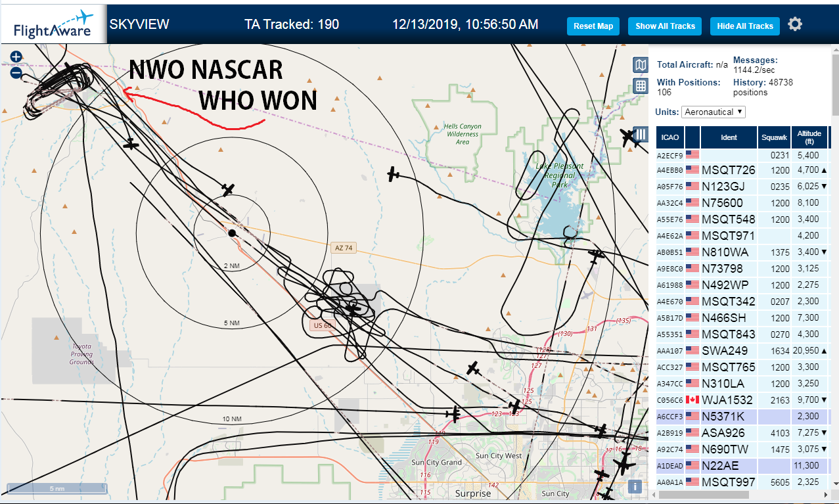The height and width of the screenshot is (504, 839).
Task: Select the N75600 aircraft row
Action: (742, 203)
